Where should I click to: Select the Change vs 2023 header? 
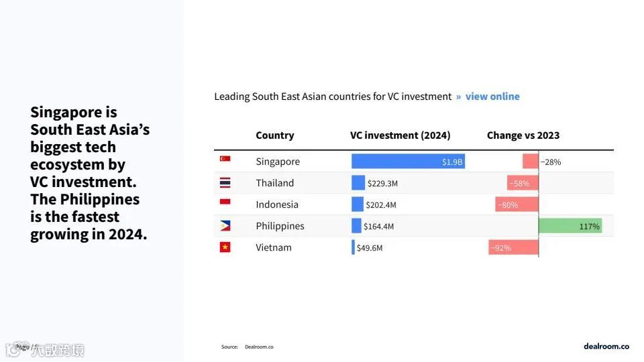pyautogui.click(x=523, y=135)
